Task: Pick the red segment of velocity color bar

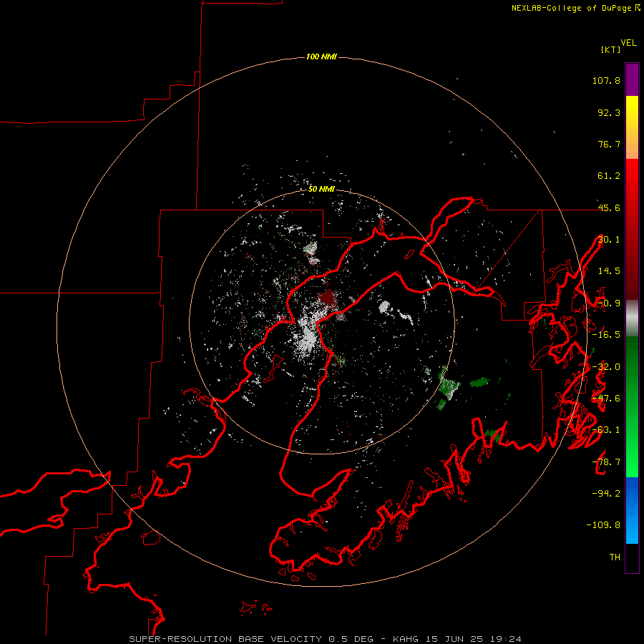Action: pos(632,229)
